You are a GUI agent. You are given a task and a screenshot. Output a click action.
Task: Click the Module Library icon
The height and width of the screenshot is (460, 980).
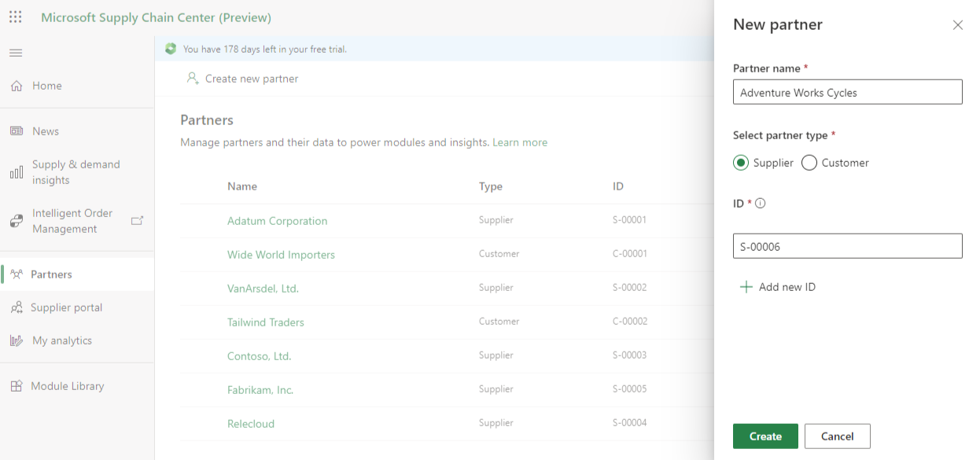[17, 386]
